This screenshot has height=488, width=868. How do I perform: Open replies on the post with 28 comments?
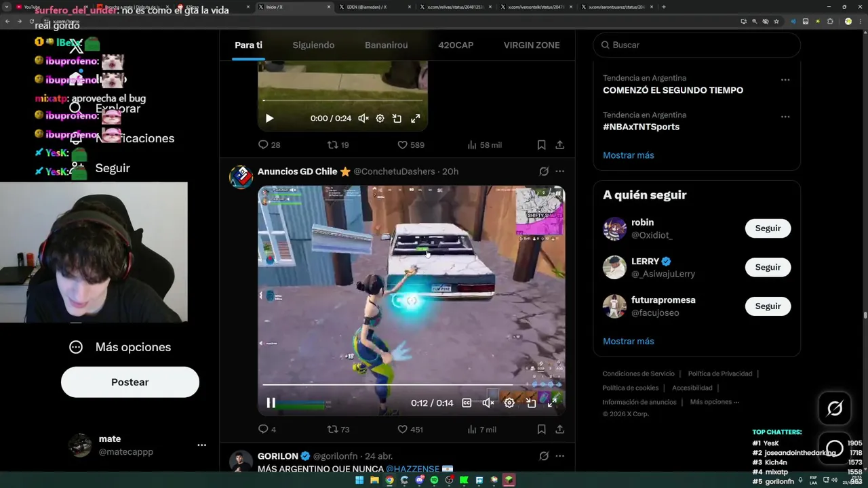coord(269,145)
